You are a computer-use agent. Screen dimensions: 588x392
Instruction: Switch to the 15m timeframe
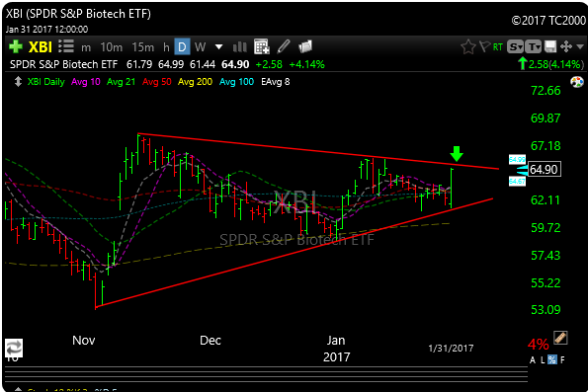click(x=143, y=47)
